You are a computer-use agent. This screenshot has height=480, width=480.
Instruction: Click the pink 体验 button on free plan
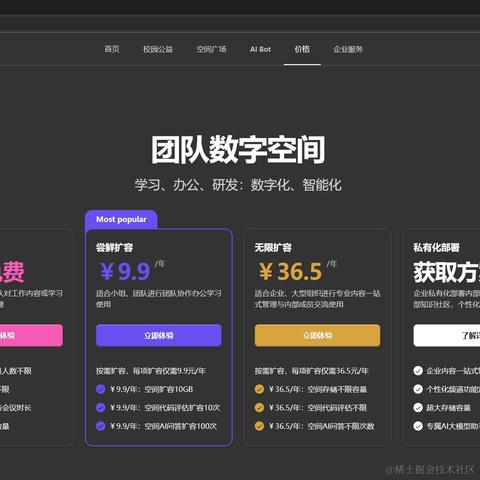click(x=31, y=335)
